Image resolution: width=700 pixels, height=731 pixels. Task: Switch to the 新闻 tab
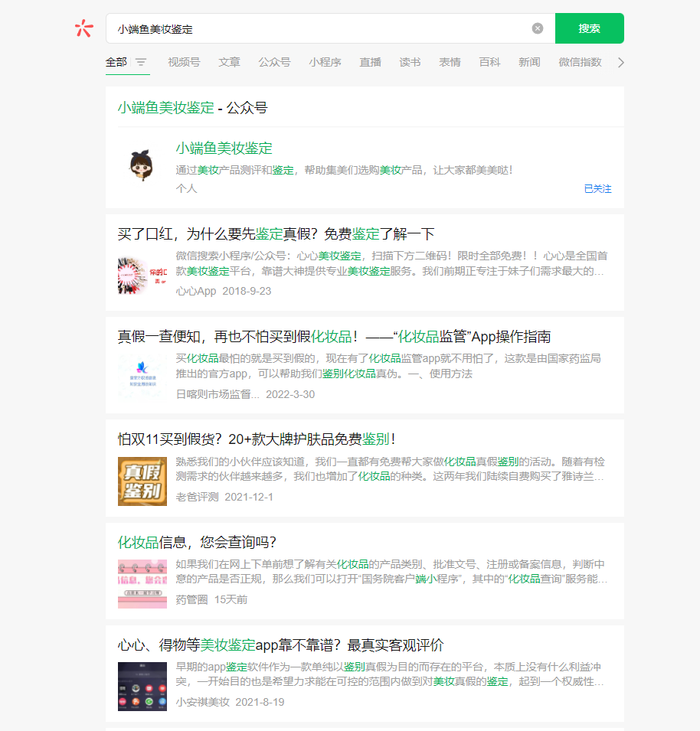pyautogui.click(x=529, y=62)
